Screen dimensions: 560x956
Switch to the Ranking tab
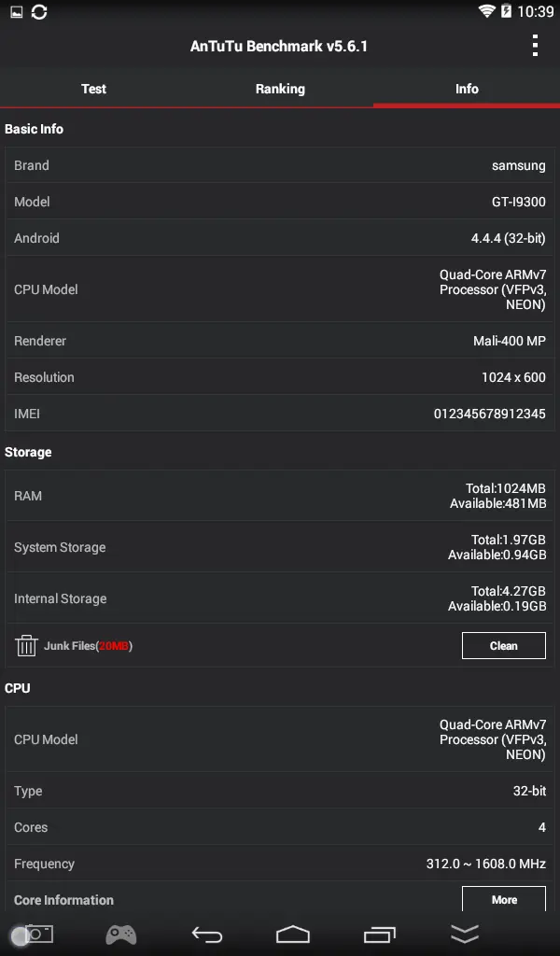(x=280, y=89)
